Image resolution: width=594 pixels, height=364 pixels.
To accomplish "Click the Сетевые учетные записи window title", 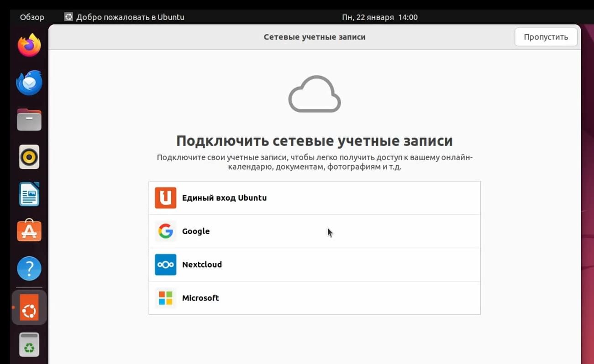I will point(315,37).
